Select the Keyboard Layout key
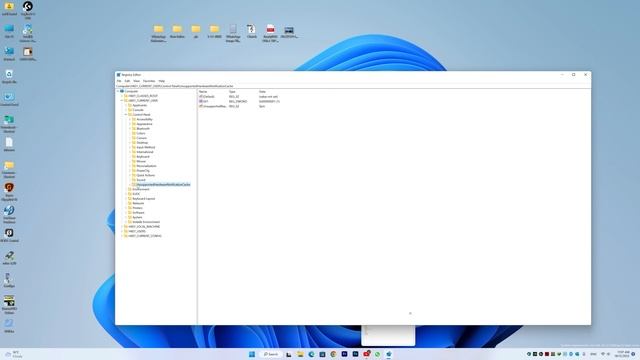The height and width of the screenshot is (360, 640). (x=144, y=199)
